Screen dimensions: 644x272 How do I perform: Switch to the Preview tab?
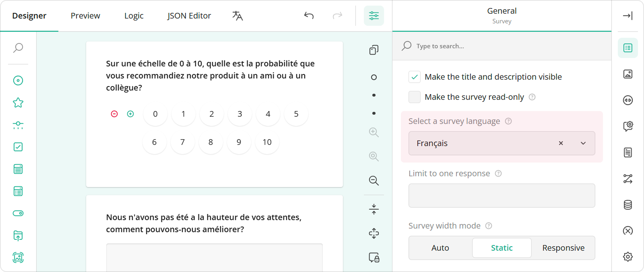coord(85,16)
